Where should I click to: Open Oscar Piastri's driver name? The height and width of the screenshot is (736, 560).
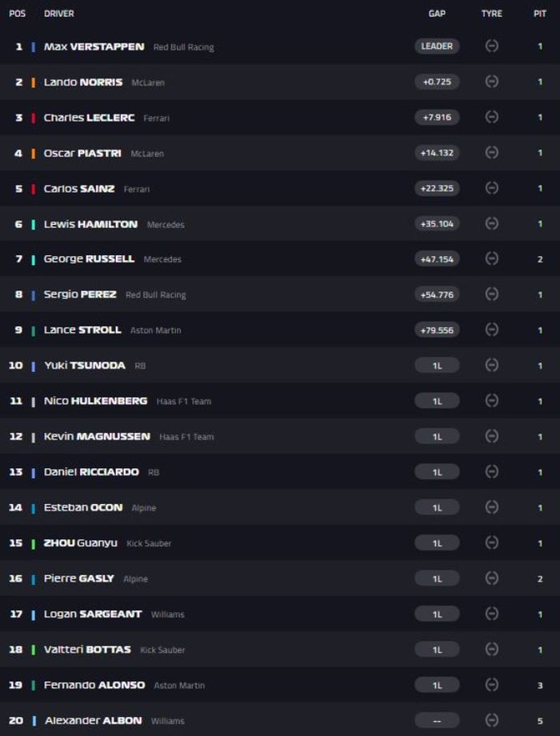82,153
